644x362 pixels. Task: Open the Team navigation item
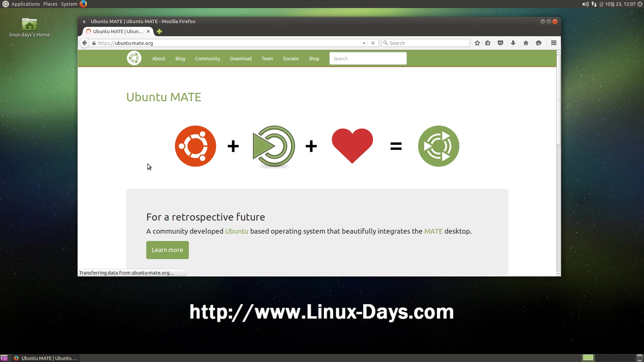point(267,59)
